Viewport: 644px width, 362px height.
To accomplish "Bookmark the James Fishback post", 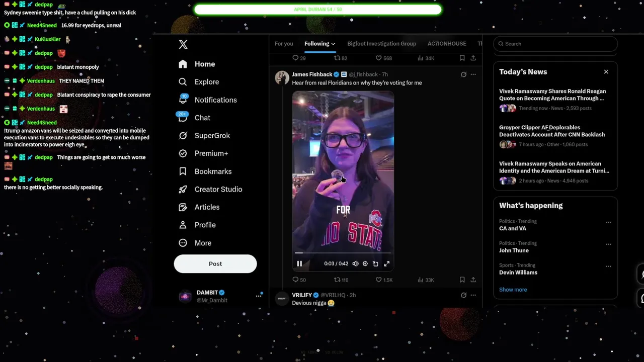I will coord(462,280).
